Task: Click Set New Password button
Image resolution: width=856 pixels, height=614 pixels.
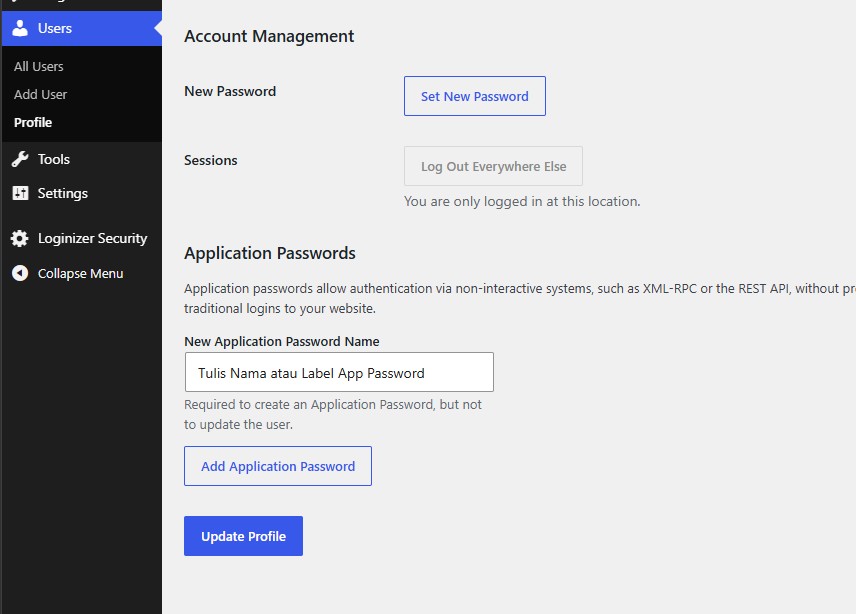Action: 475,96
